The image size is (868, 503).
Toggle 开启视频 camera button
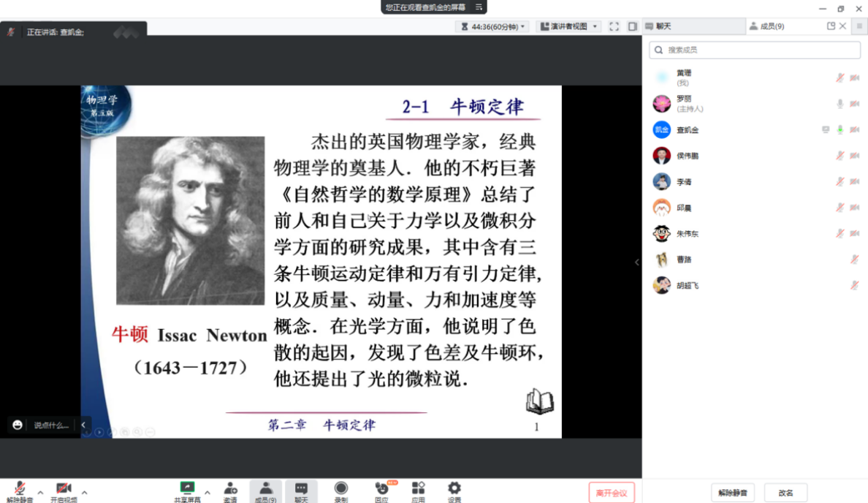coord(64,488)
